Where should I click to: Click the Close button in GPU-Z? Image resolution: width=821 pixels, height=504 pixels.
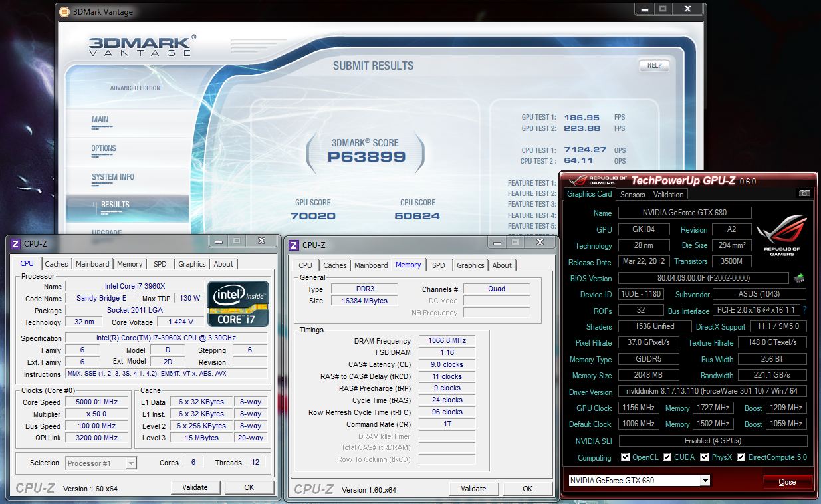tap(787, 482)
